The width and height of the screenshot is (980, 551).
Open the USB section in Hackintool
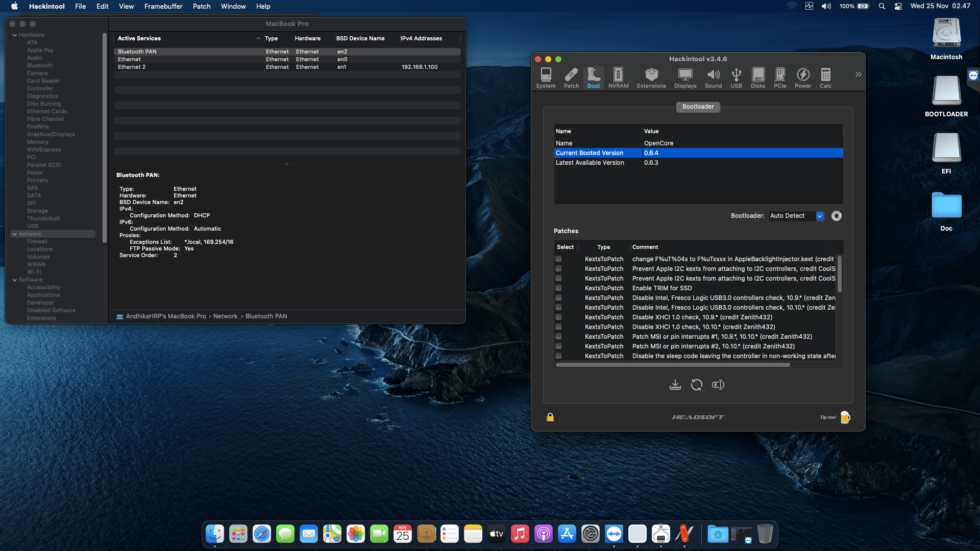click(736, 78)
